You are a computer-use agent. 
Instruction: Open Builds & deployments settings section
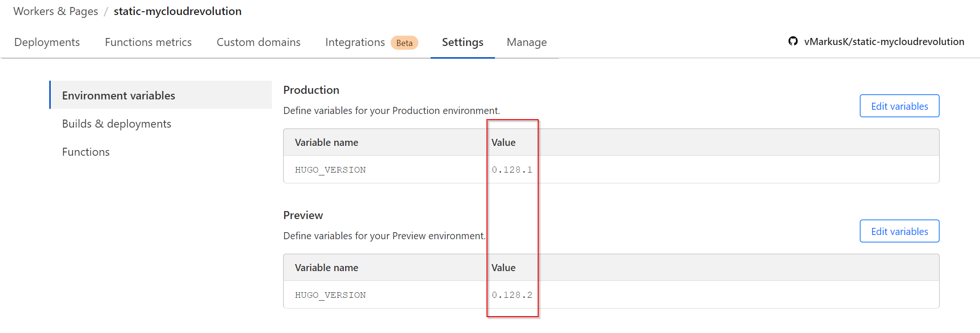pos(116,124)
